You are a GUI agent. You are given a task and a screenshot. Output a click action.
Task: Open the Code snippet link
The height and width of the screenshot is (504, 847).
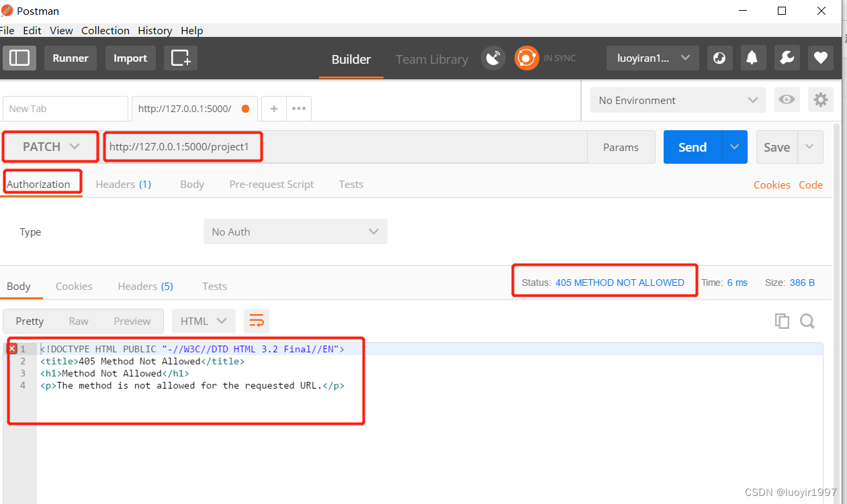811,185
